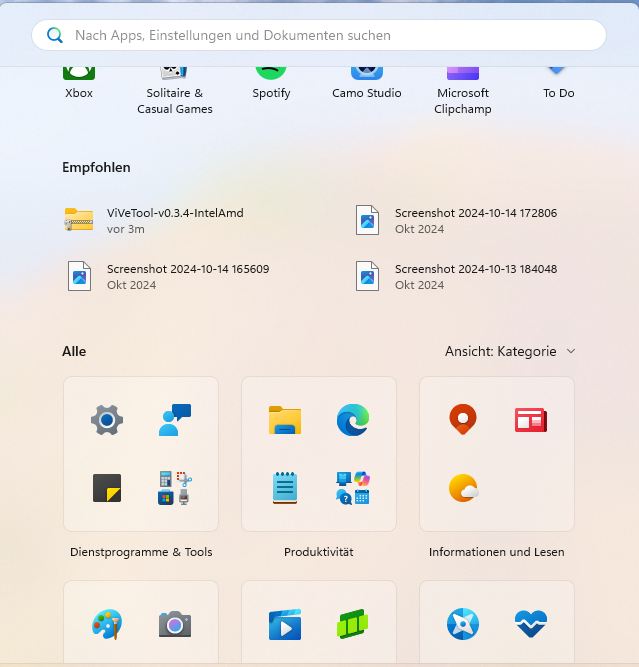Launch the Paint app
This screenshot has width=639, height=667.
[107, 624]
